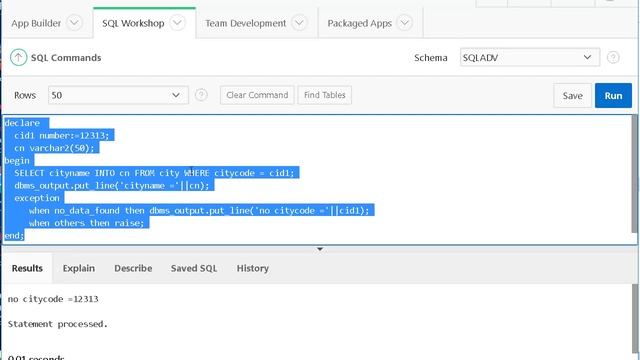The height and width of the screenshot is (360, 640).
Task: View the Saved SQL tab
Action: click(194, 268)
